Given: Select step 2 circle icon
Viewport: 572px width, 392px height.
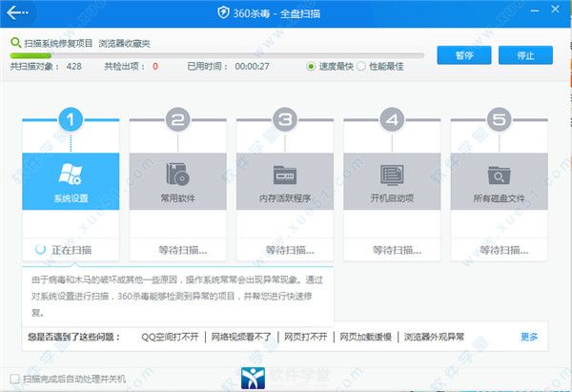Looking at the screenshot, I should tap(177, 119).
